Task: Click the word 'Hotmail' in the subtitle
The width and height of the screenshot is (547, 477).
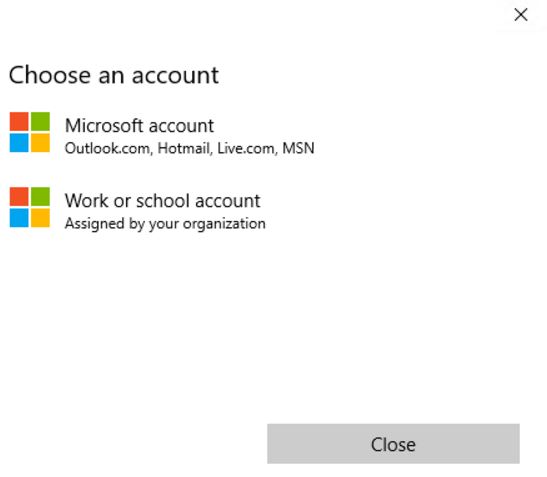Action: coord(185,148)
